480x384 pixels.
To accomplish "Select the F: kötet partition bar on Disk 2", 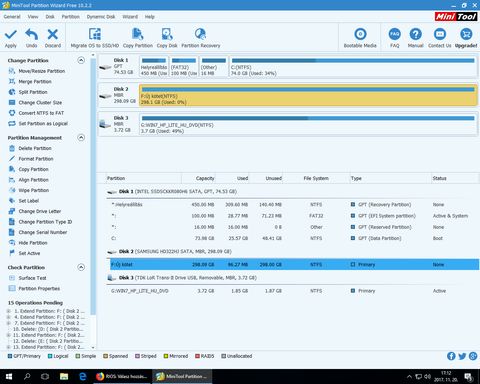I will tap(308, 96).
